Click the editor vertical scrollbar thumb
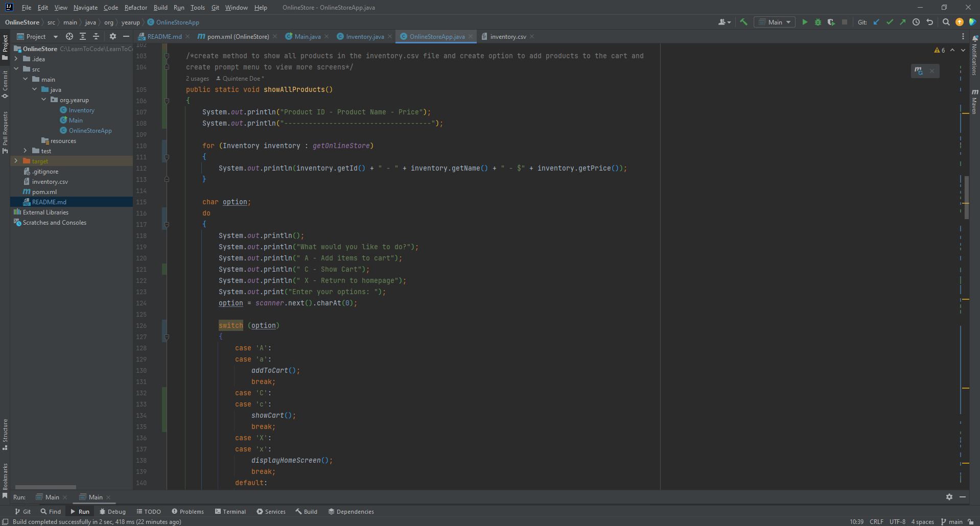Screen dimensions: 980x526 click(x=967, y=198)
